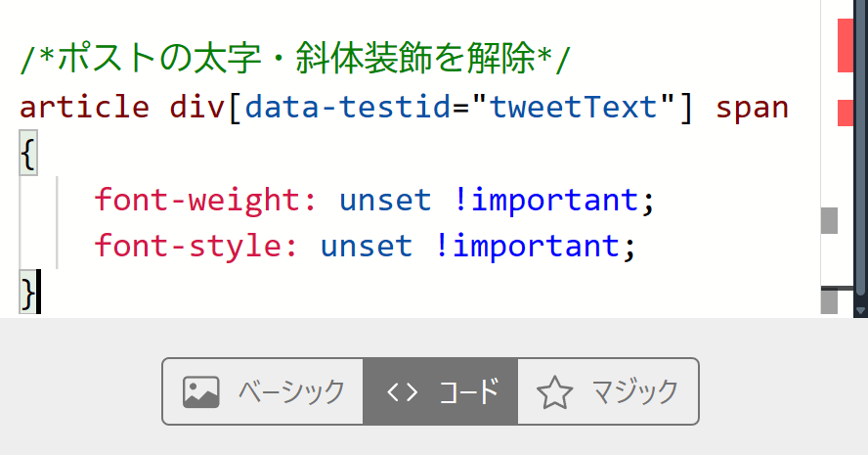Screen dimensions: 868x455
Task: Switch to the ベーシック tab
Action: pos(262,392)
